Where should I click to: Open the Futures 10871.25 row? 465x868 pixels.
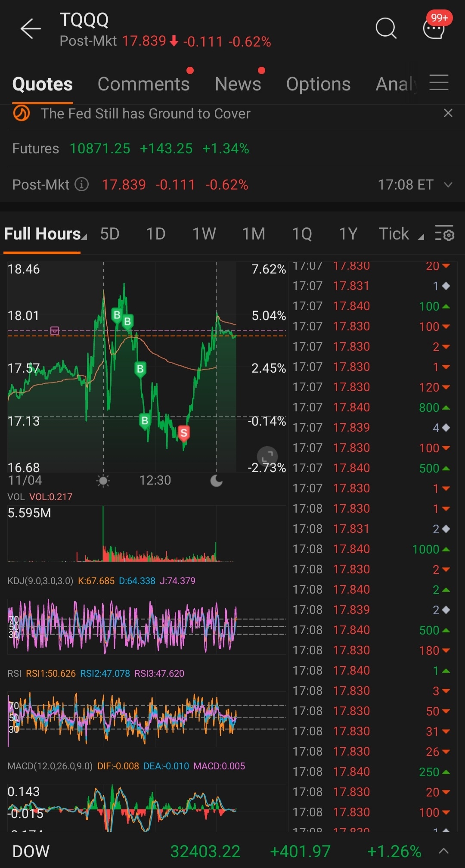pos(232,149)
